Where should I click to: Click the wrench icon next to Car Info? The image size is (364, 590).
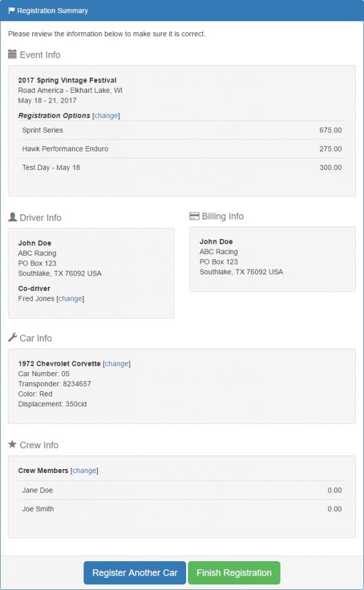(13, 338)
